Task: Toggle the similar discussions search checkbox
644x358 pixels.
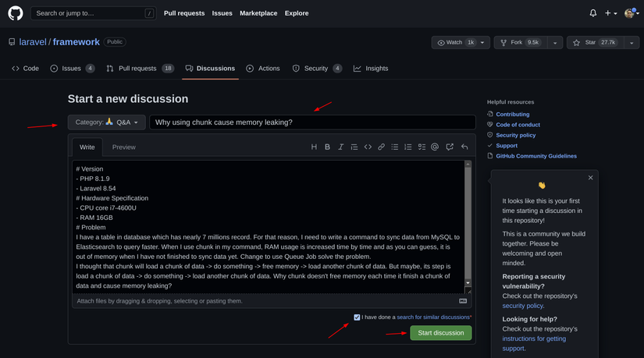Action: coord(357,317)
